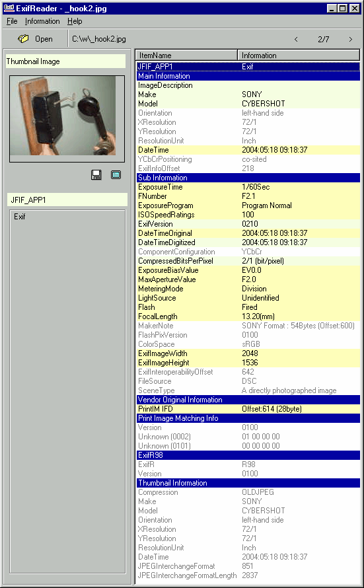This screenshot has height=588, width=364.
Task: Click the telephone thumbnail image preview
Action: point(63,116)
